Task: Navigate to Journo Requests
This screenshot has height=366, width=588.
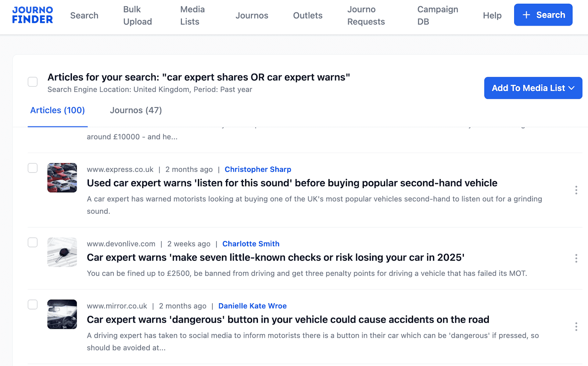Action: [x=366, y=15]
